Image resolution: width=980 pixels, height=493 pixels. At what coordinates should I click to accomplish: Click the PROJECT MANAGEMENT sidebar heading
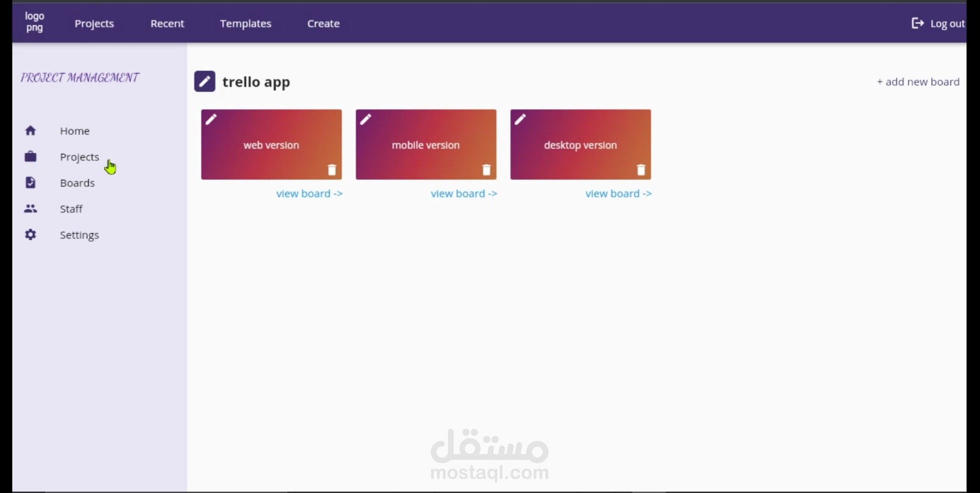[80, 77]
